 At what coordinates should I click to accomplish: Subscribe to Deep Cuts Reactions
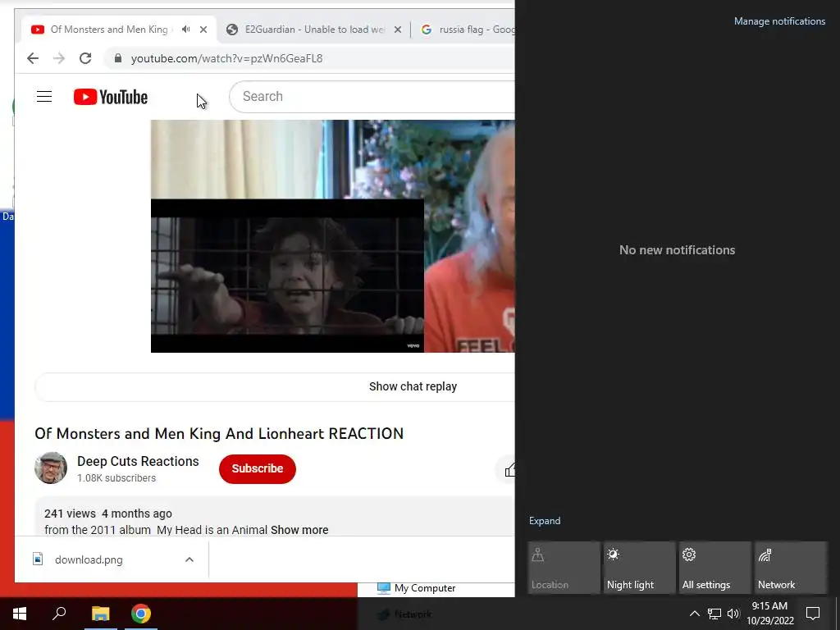(x=257, y=468)
